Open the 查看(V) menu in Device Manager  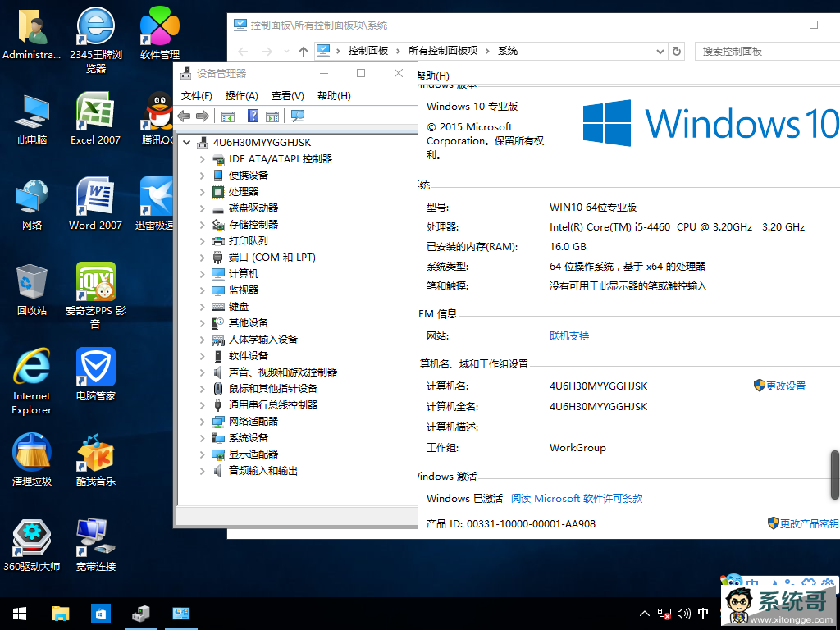pos(288,95)
